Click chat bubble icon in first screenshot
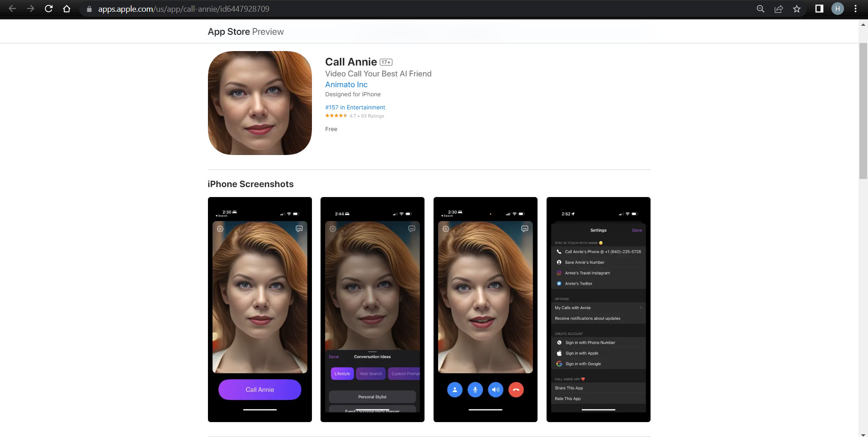Screen dimensions: 868x437 point(299,229)
